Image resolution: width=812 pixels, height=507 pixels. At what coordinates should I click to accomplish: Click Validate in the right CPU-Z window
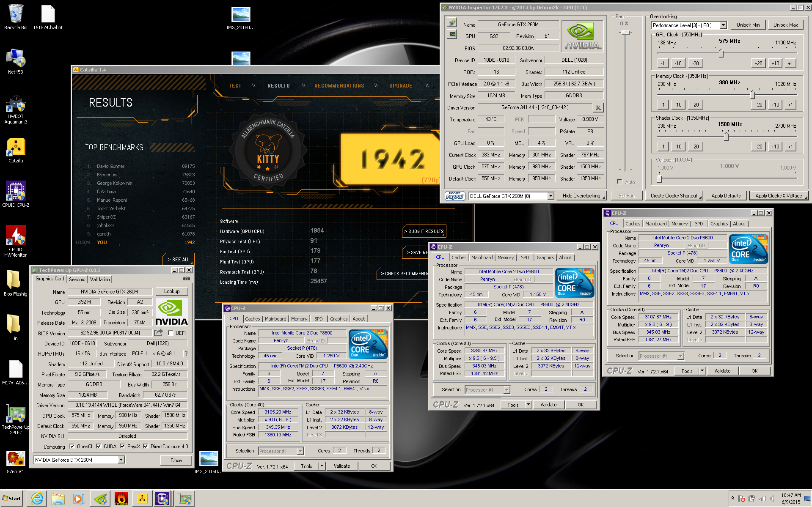722,371
